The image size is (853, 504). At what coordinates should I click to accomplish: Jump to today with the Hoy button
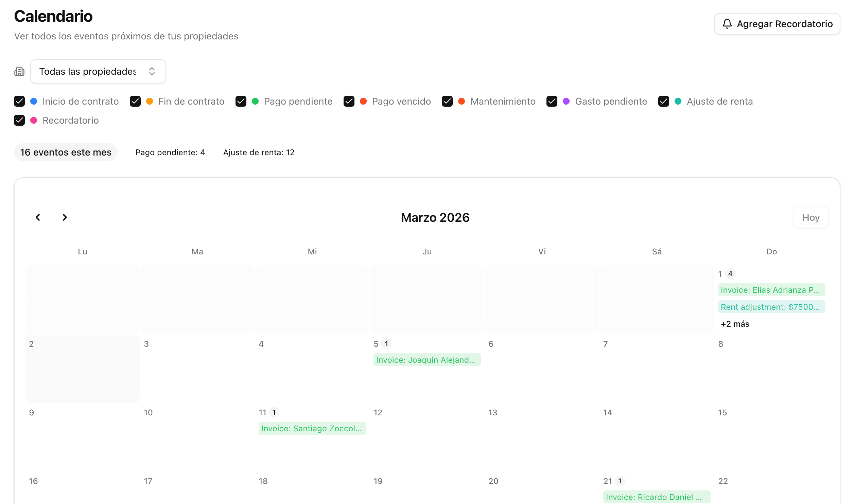pos(811,217)
